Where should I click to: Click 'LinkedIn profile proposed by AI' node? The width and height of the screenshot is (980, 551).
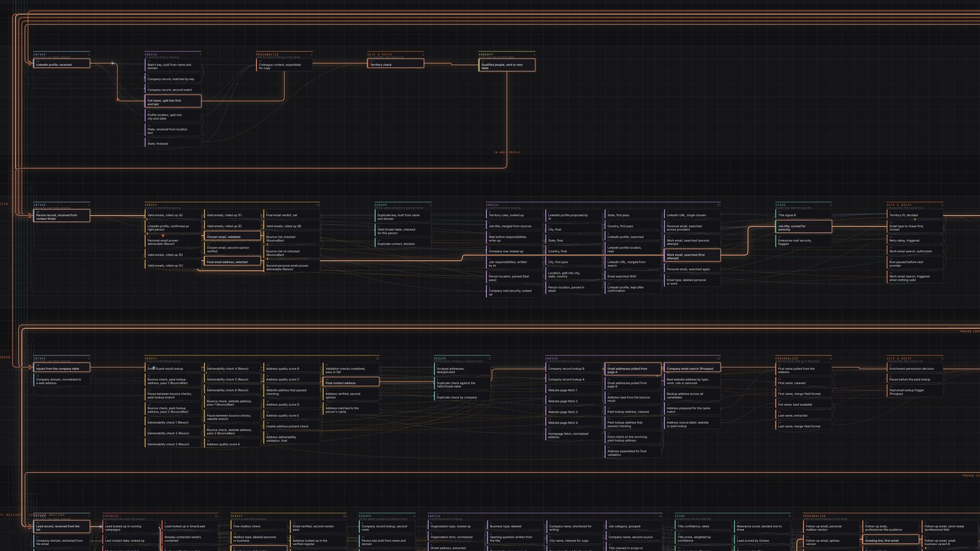[x=575, y=216]
